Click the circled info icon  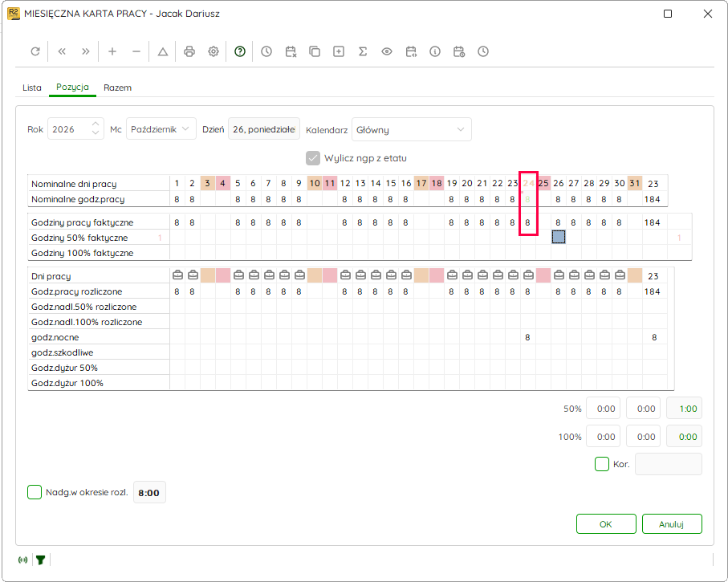[435, 51]
